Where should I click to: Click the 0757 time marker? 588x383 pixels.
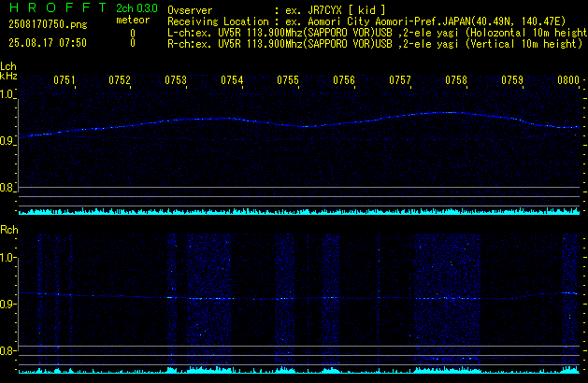pos(400,80)
